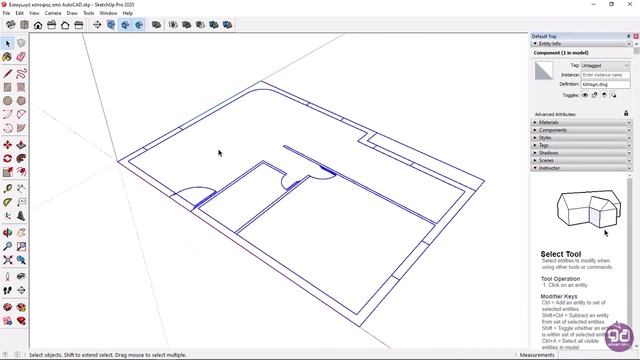Activate the Pan hand tool
This screenshot has height=360, width=640.
[21, 233]
